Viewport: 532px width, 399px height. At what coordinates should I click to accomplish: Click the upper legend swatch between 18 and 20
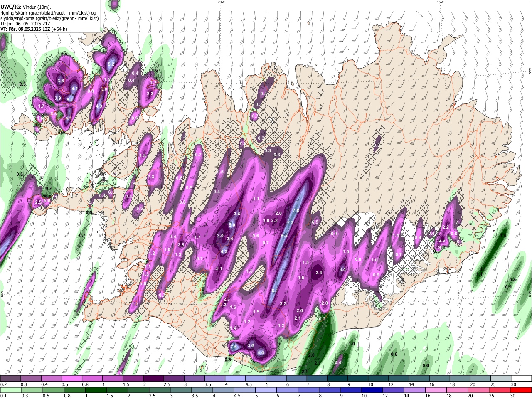pyautogui.click(x=461, y=378)
